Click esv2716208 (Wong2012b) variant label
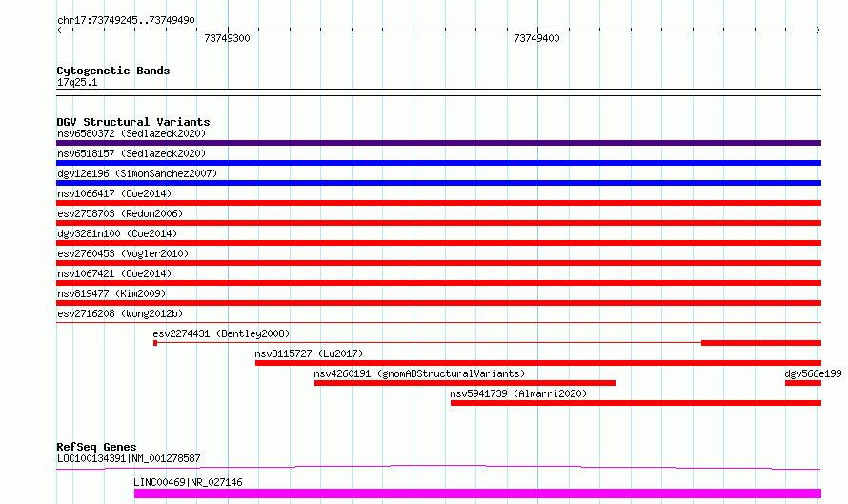This screenshot has height=504, width=848. pos(120,313)
